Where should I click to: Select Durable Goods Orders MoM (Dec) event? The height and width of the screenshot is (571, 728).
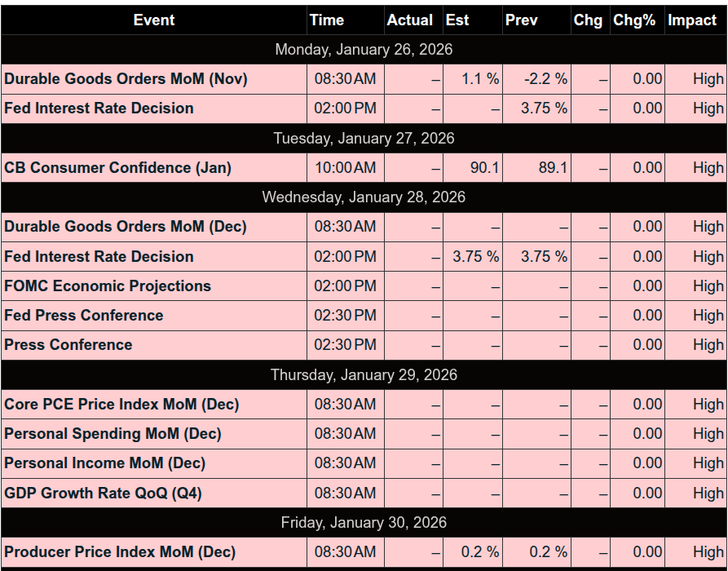pyautogui.click(x=125, y=227)
